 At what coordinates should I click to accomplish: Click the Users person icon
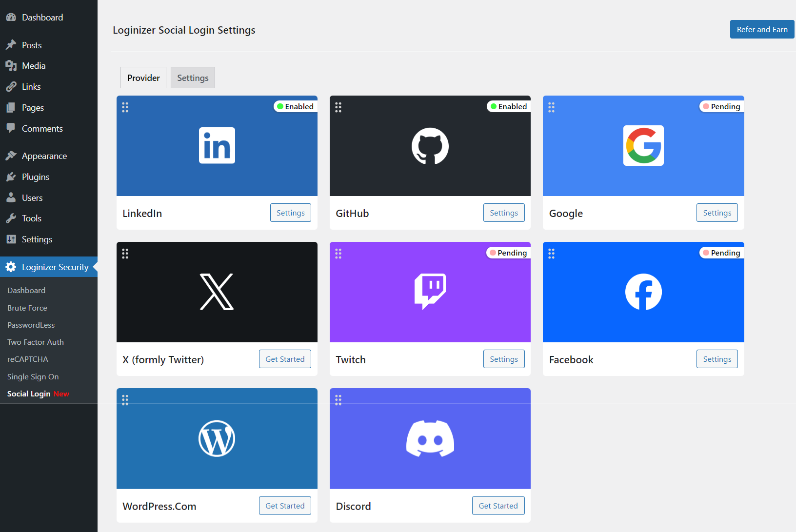[11, 197]
